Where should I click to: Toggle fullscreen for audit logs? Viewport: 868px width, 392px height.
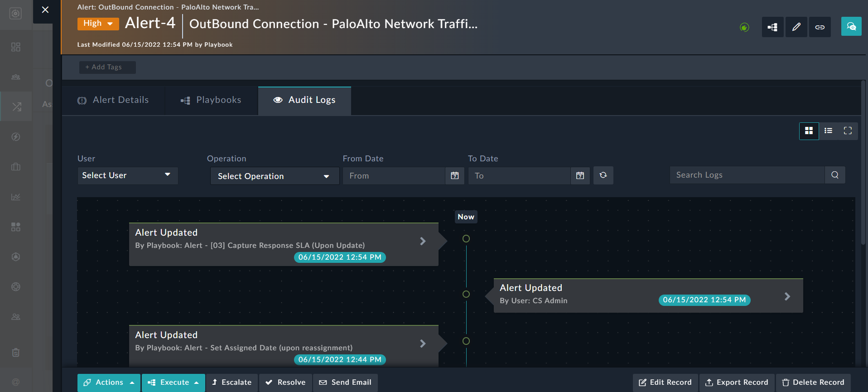click(848, 131)
